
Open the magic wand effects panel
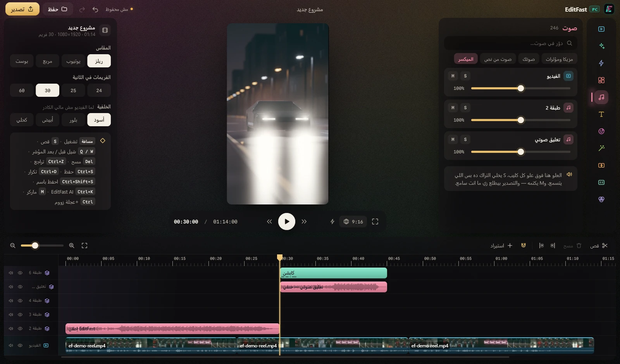pyautogui.click(x=601, y=148)
